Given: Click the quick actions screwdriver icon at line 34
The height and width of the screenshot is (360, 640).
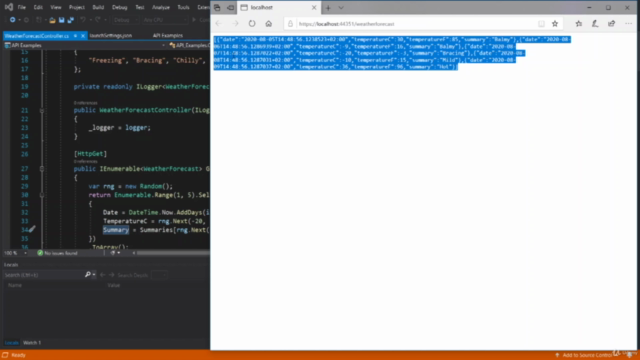Looking at the screenshot, I should click(32, 229).
